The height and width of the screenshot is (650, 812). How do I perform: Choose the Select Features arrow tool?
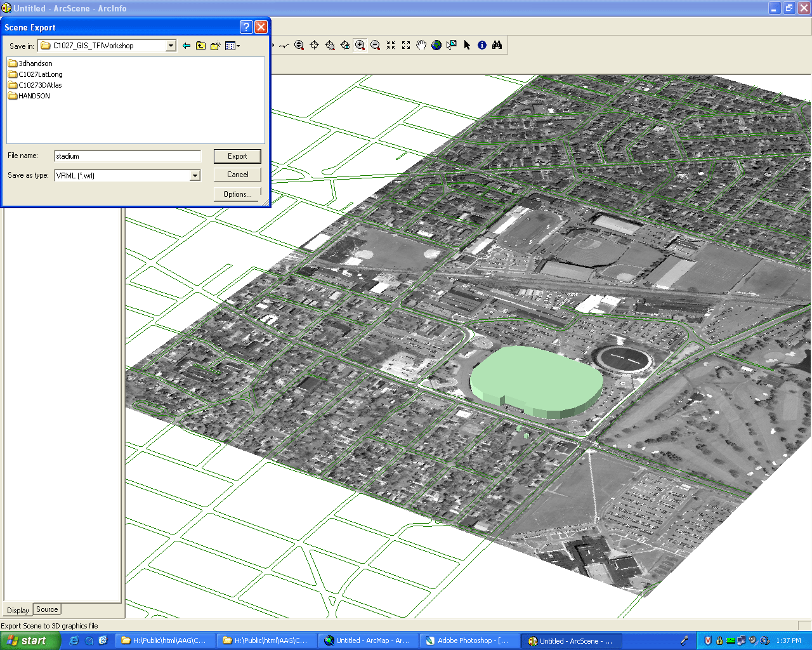467,45
